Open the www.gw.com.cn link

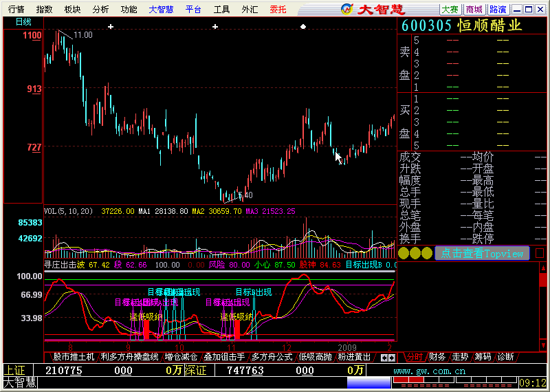click(x=429, y=371)
